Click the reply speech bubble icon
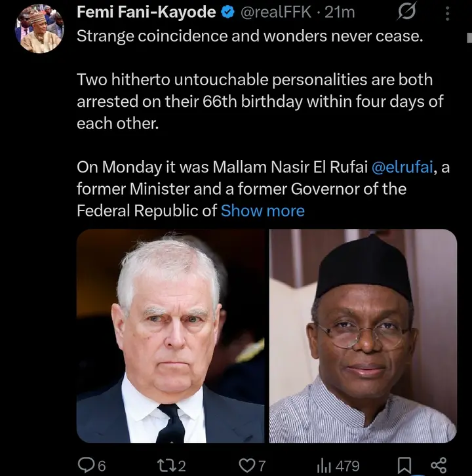 (x=87, y=465)
